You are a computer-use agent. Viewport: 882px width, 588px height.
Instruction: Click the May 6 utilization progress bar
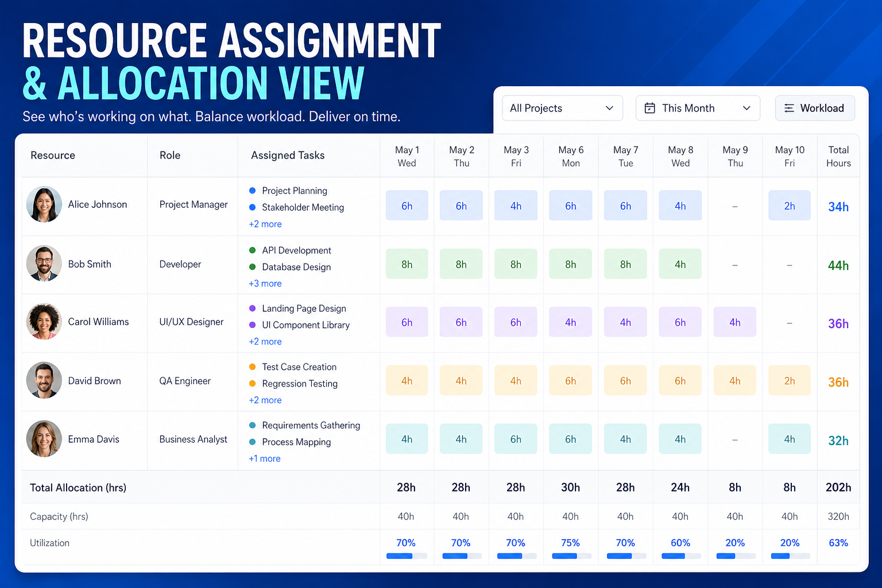tap(571, 556)
